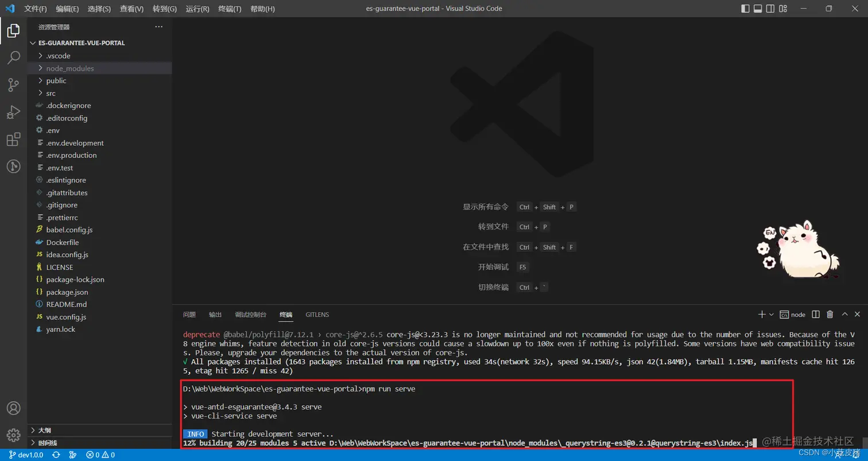This screenshot has width=868, height=461.
Task: Maximize the panel size with the up chevron
Action: (x=844, y=315)
